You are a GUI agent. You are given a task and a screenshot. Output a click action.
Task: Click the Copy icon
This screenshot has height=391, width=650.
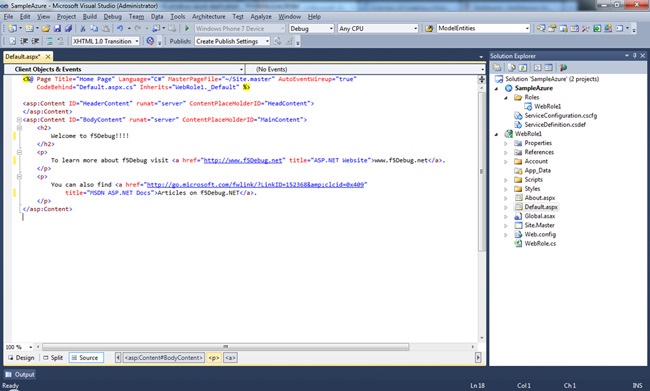tap(94, 29)
